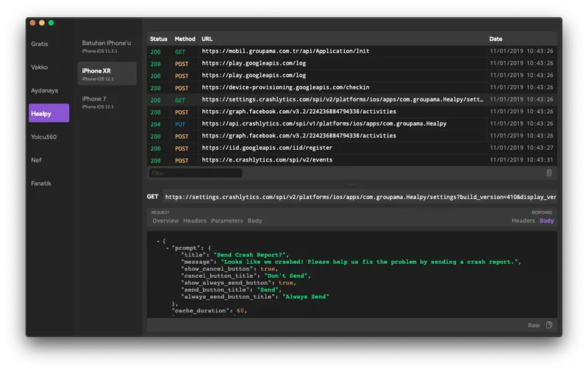
Task: Collapse the root JSON object
Action: 158,241
